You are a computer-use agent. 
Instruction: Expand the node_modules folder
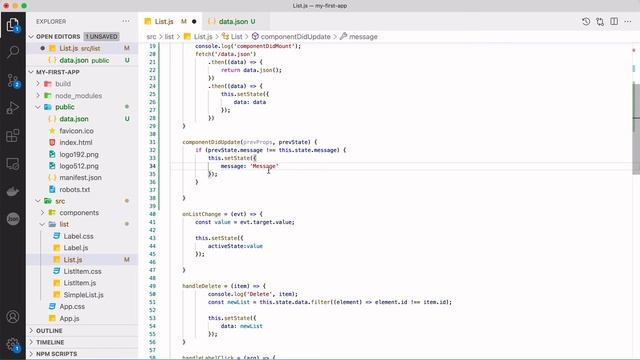coord(78,96)
